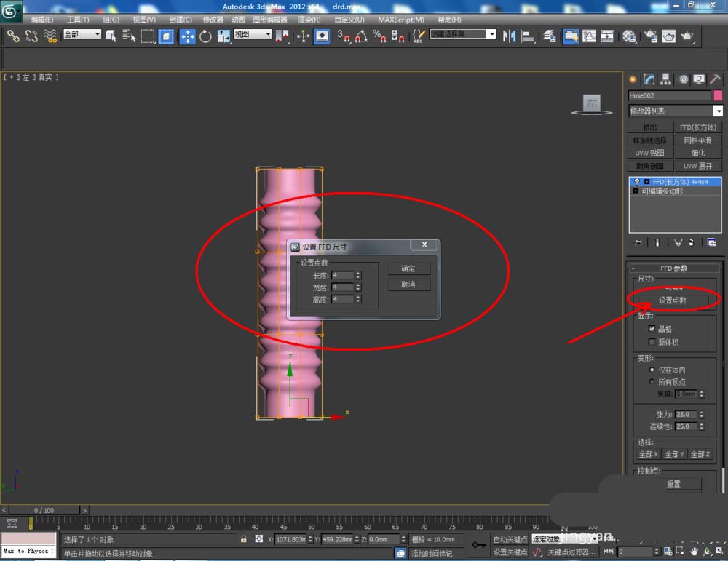Open the MAXScript(M) menu
Image resolution: width=728 pixels, height=561 pixels.
[x=400, y=20]
